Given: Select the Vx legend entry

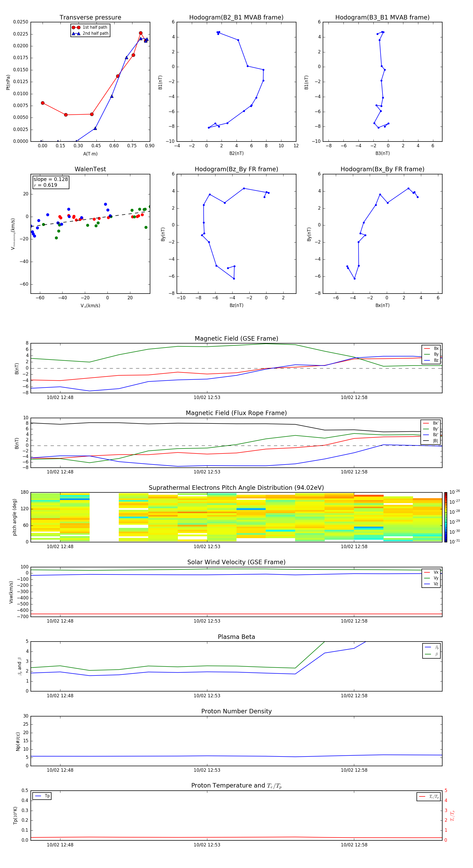Looking at the screenshot, I should 431,572.
